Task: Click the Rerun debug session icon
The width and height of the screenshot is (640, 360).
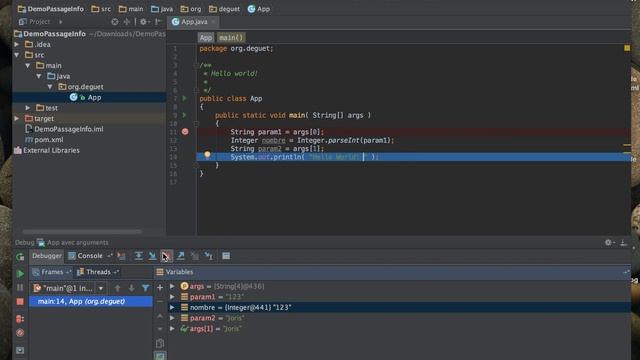Action: point(20,257)
